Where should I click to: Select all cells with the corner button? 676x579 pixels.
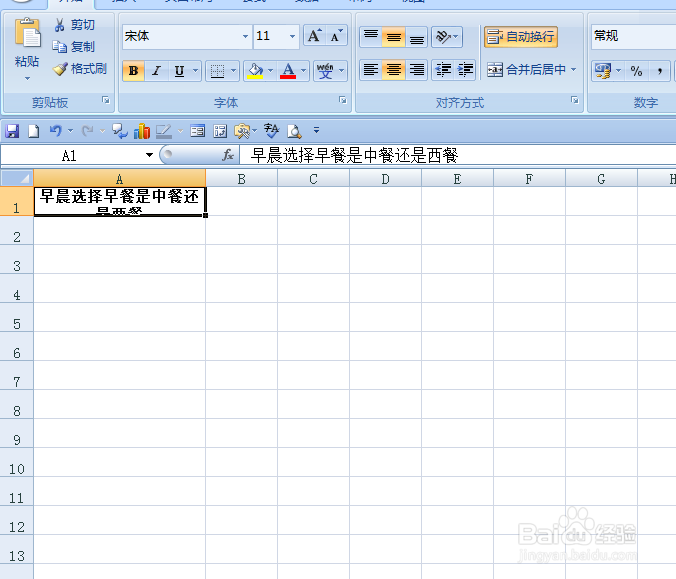pyautogui.click(x=17, y=178)
